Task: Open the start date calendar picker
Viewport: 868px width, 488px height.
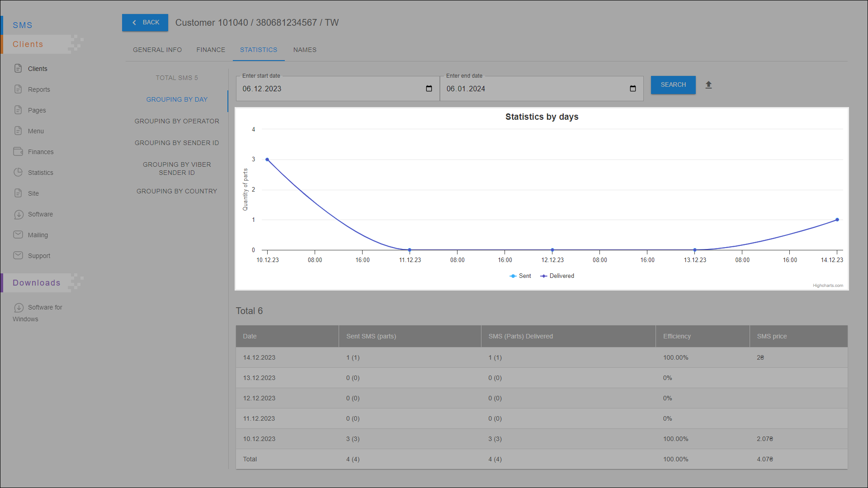Action: point(429,89)
